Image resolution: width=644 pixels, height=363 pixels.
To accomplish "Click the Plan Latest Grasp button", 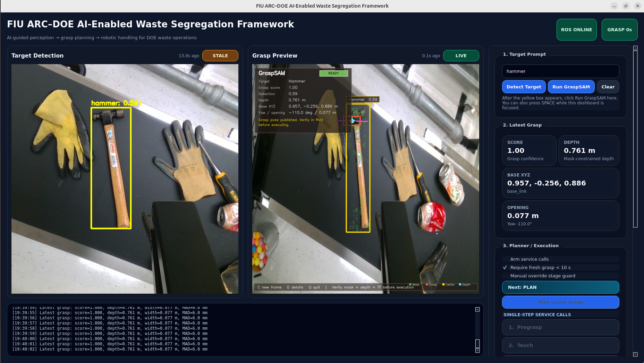I will coord(560,302).
